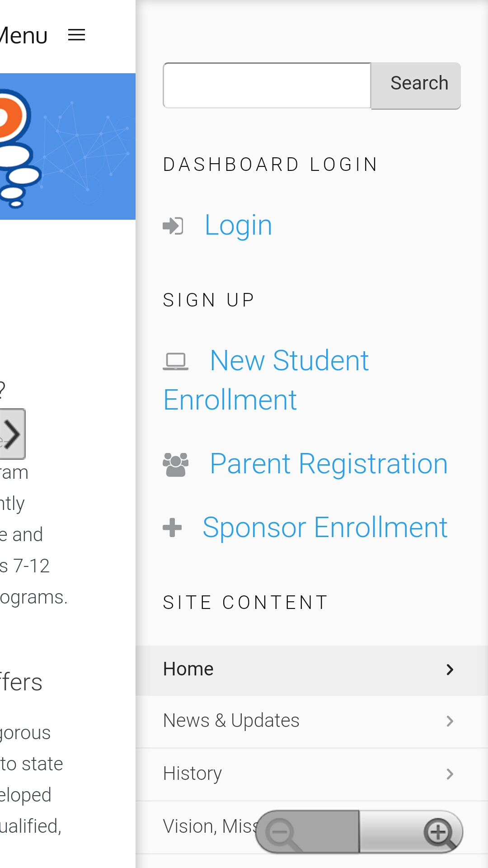Click the laptop icon beside New Student Enrollment
Screen dimensions: 488x868
pyautogui.click(x=175, y=362)
